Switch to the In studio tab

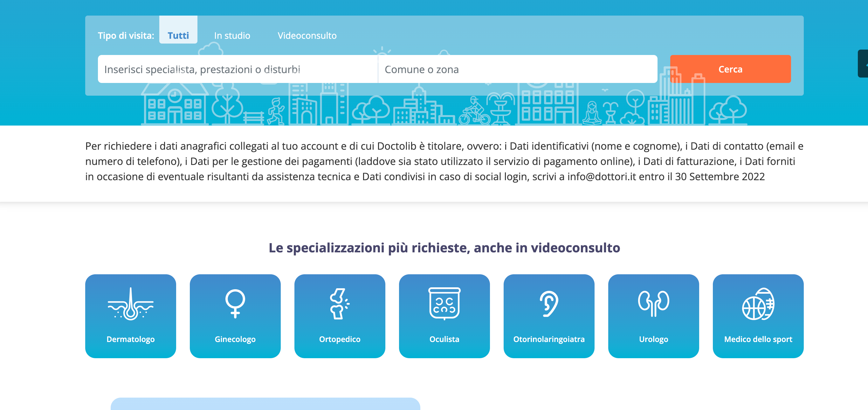pos(232,35)
